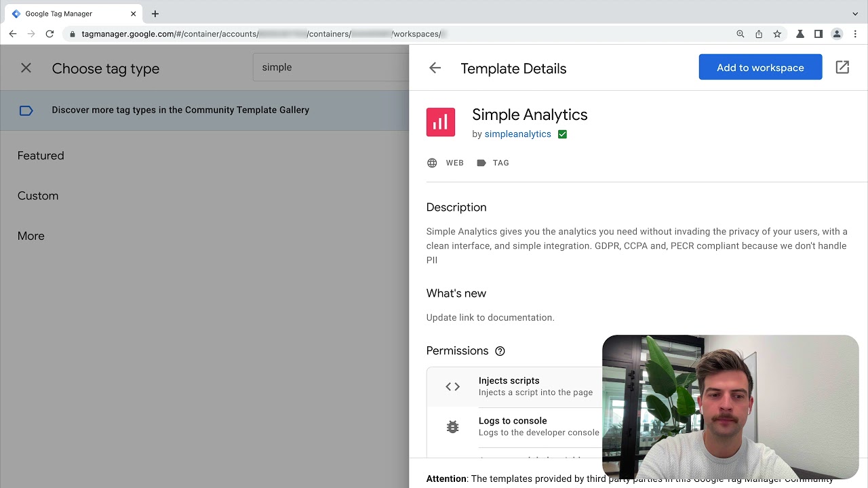Go back from Template Details
Image resolution: width=868 pixels, height=488 pixels.
tap(435, 68)
